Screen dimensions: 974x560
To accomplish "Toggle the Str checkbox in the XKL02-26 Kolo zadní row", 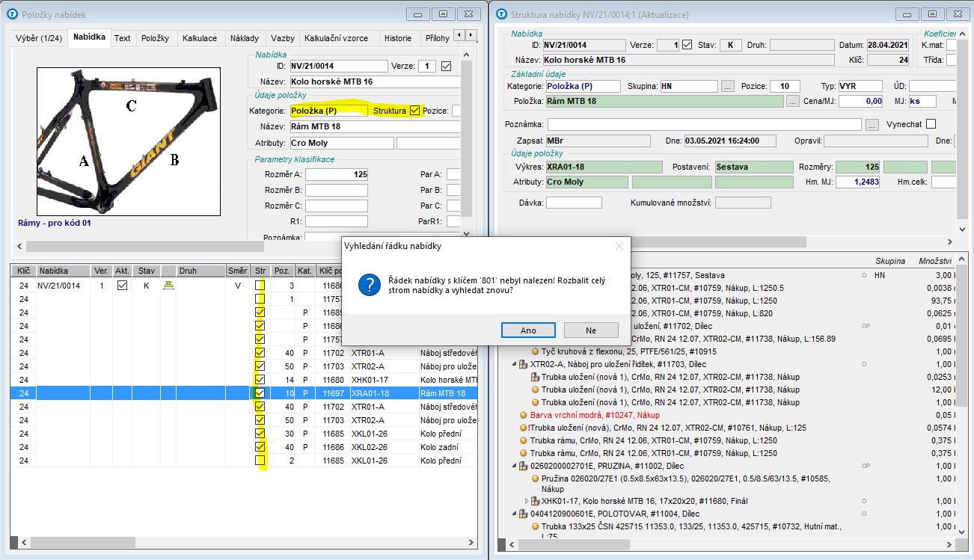I will [260, 447].
